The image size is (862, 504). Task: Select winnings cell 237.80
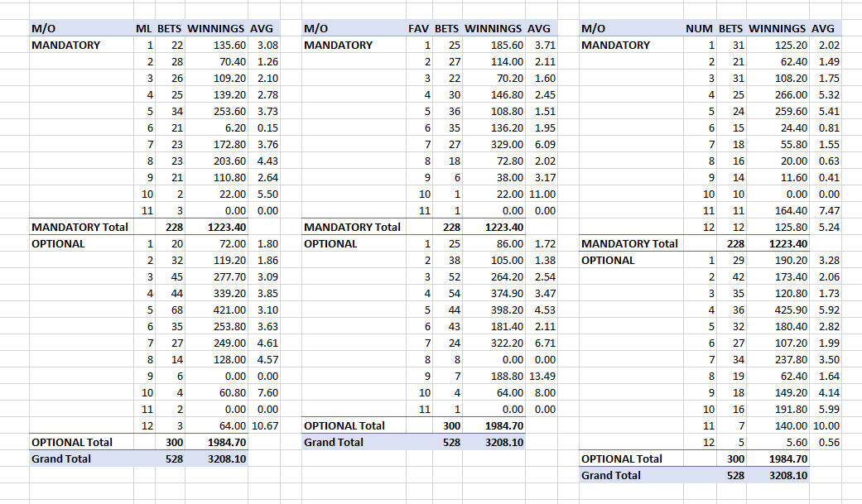pos(791,359)
